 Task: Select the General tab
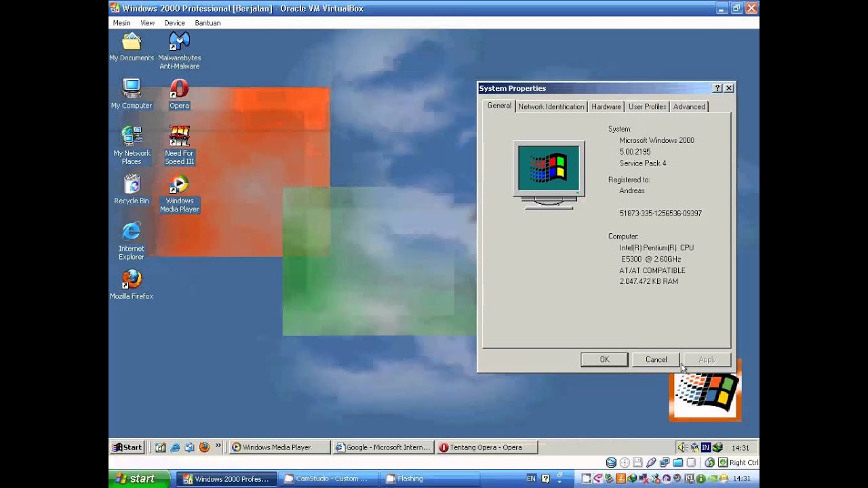point(499,106)
